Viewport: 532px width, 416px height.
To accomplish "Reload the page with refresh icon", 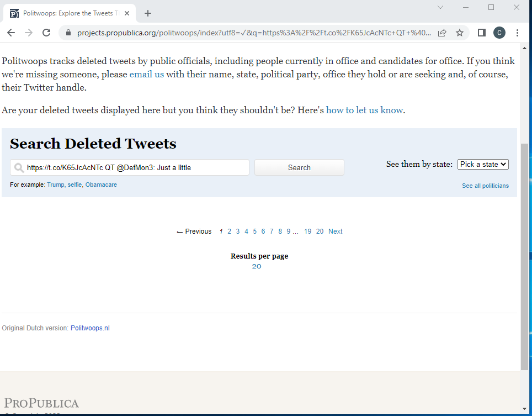I will pyautogui.click(x=46, y=33).
